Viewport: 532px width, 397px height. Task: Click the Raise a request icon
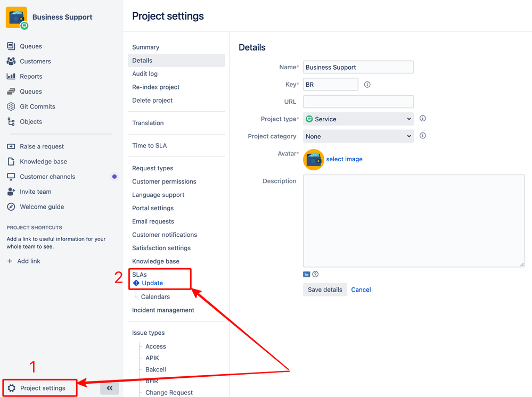pos(11,146)
